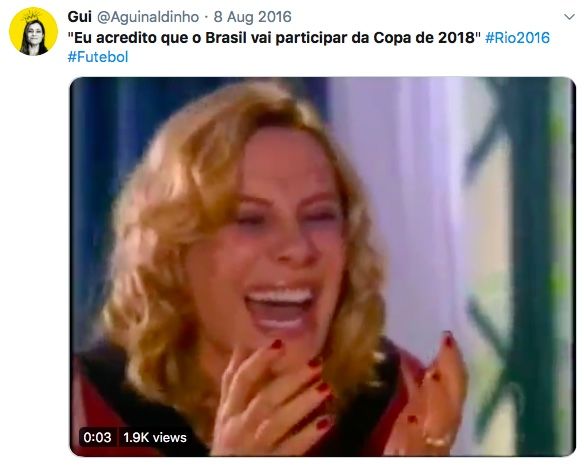Click the 1.9K views counter
This screenshot has width=584, height=467.
coord(155,437)
